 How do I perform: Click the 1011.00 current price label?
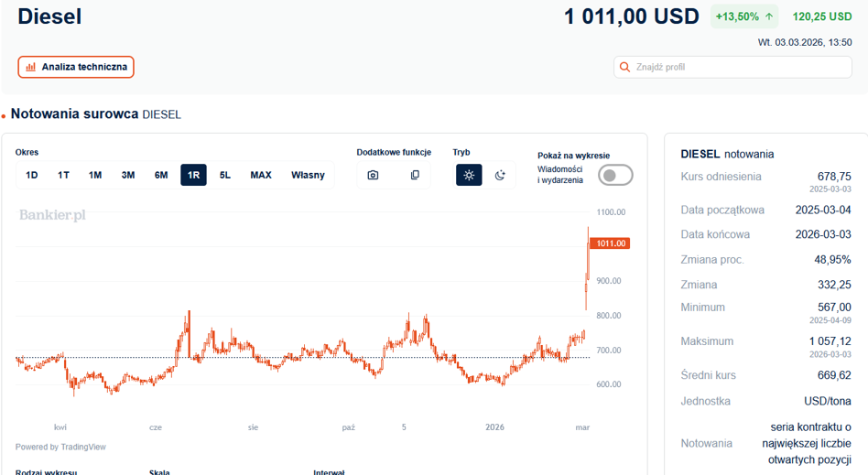610,243
